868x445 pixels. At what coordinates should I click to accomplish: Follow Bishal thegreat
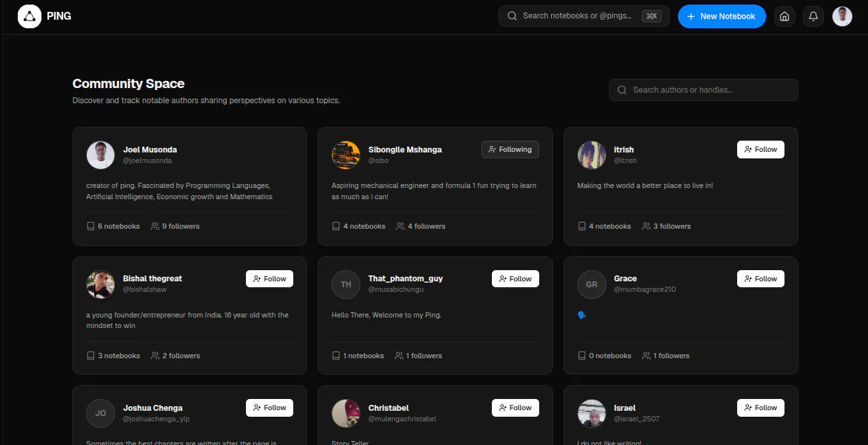tap(270, 279)
